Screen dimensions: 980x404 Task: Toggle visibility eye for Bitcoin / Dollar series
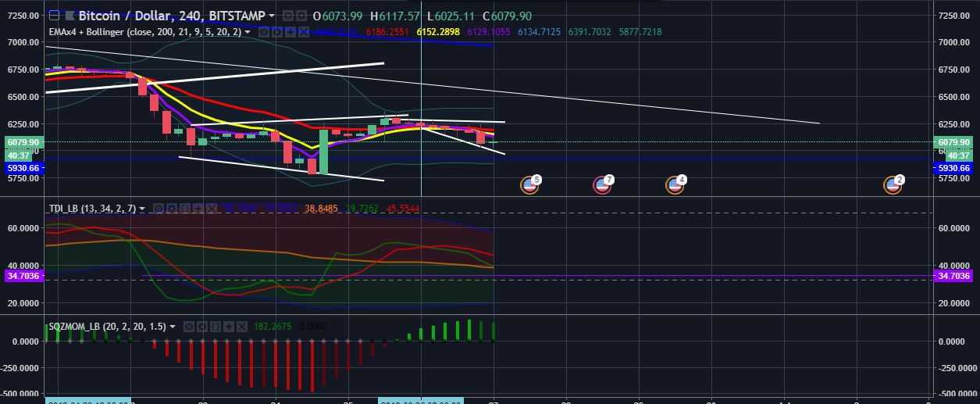coord(288,16)
